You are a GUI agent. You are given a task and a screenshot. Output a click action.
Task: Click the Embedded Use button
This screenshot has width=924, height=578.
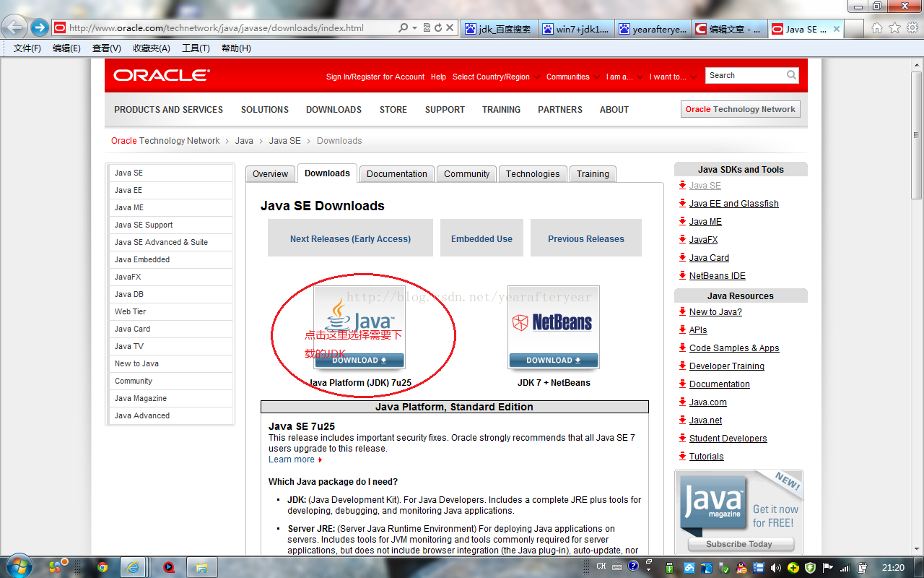481,238
